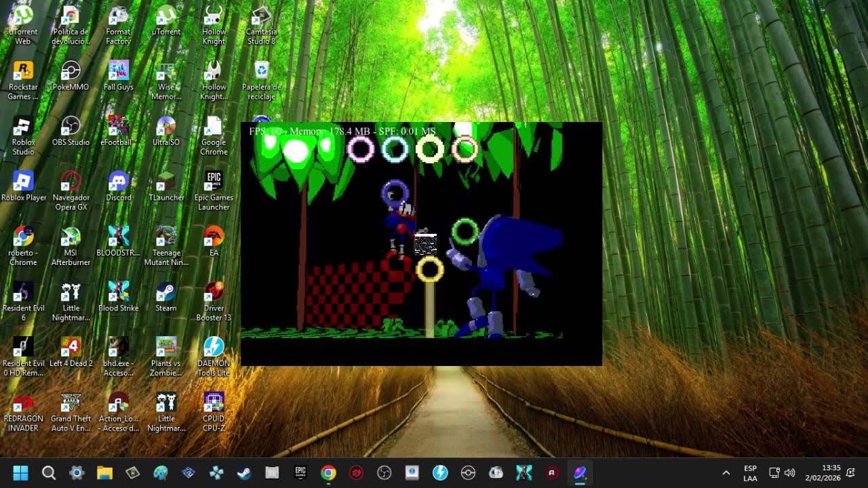
Task: Select the Roblox Studio shortcut
Action: click(x=23, y=136)
